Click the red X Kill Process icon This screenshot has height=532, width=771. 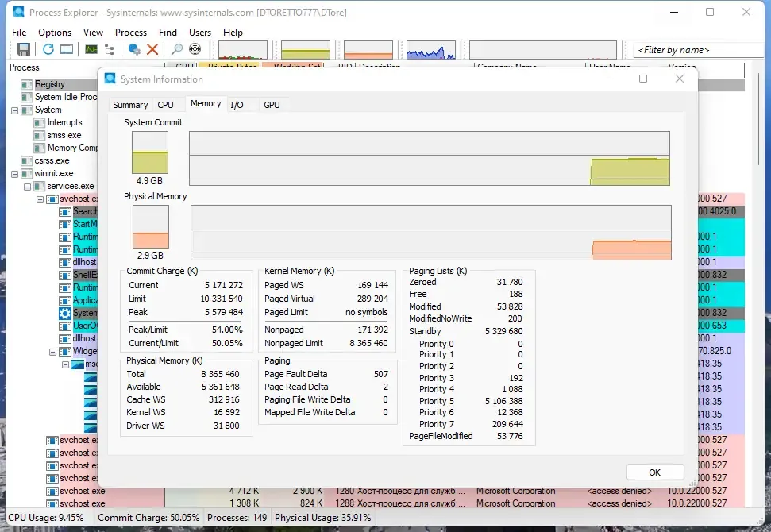click(x=152, y=49)
